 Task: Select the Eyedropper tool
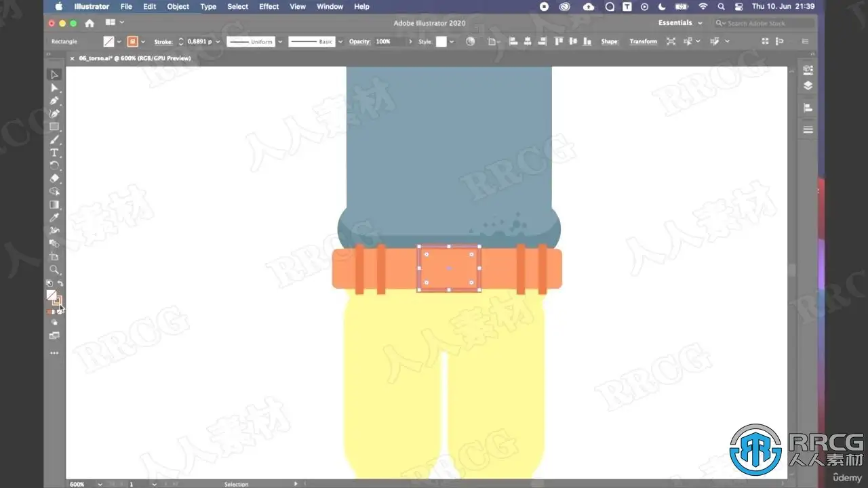(x=54, y=218)
